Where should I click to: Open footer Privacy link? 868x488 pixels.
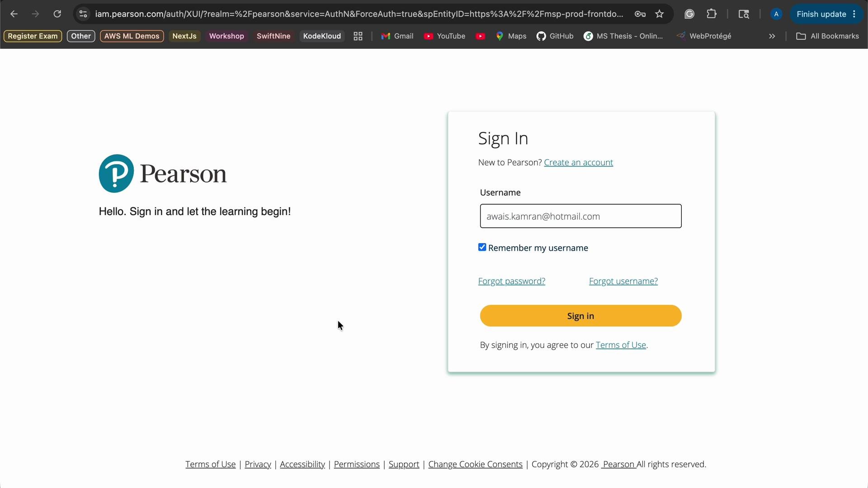[x=258, y=465]
